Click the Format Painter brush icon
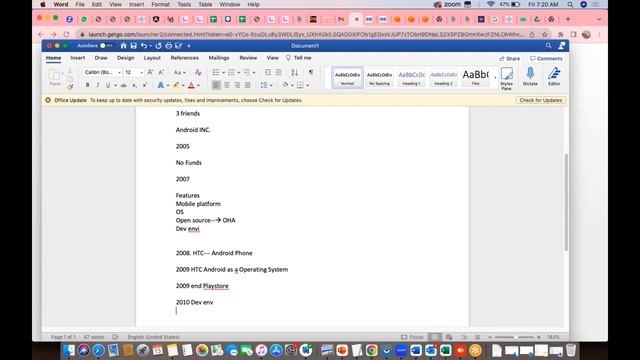640x360 pixels. (70, 87)
